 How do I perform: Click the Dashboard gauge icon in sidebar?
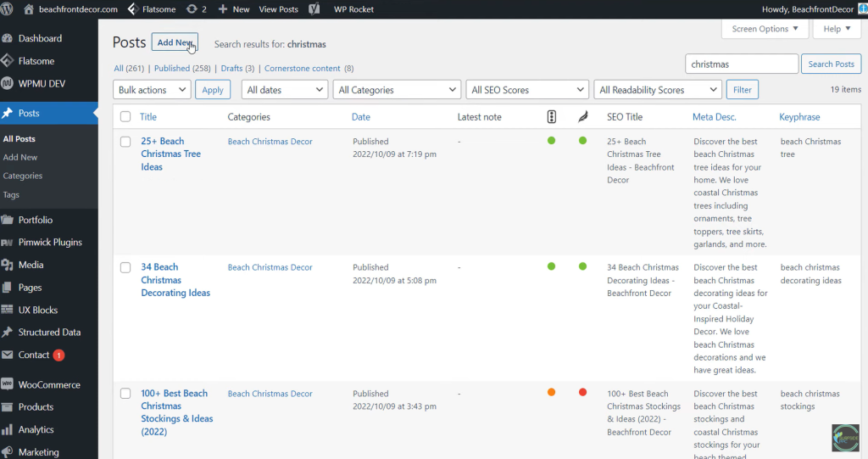point(7,38)
